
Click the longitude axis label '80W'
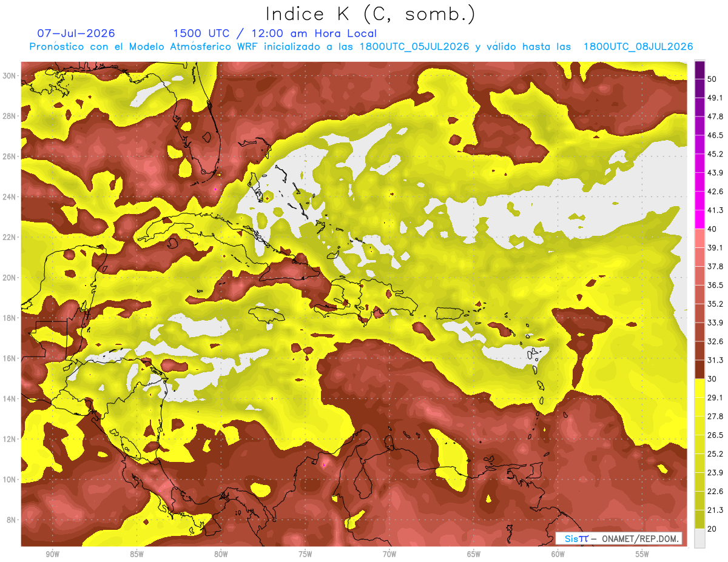pyautogui.click(x=221, y=554)
